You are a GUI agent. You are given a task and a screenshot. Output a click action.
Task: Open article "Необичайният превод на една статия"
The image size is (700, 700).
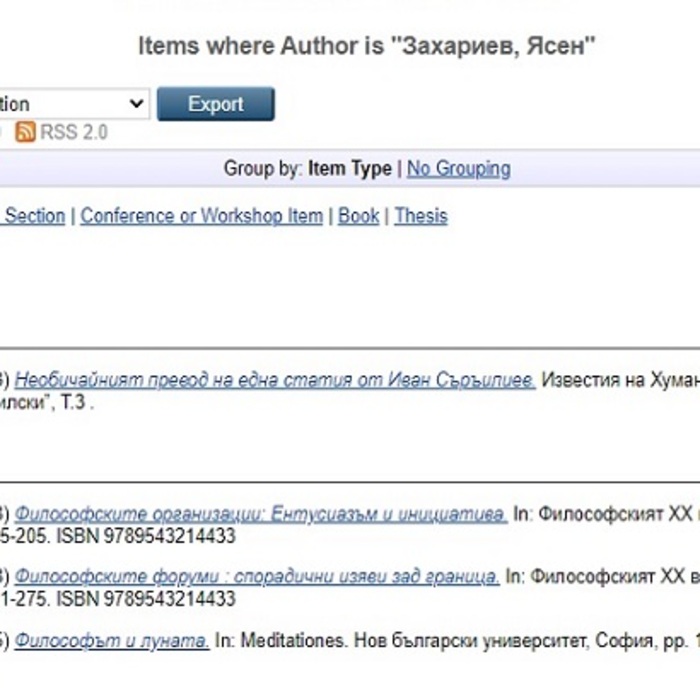pyautogui.click(x=275, y=380)
